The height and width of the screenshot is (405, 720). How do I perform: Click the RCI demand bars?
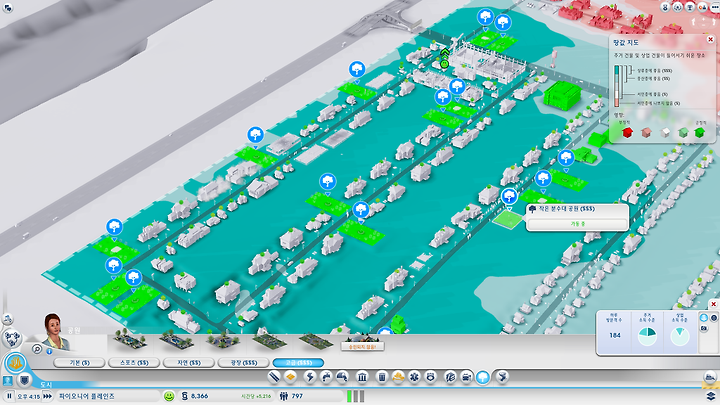point(356,396)
